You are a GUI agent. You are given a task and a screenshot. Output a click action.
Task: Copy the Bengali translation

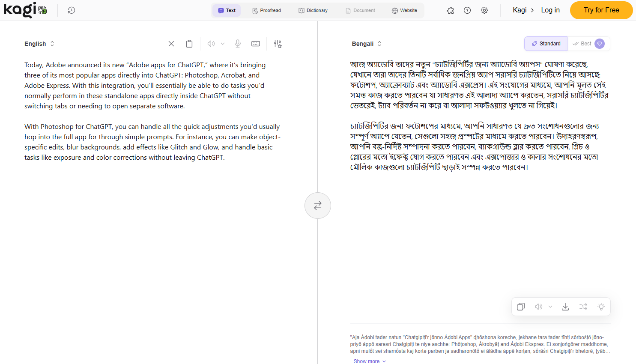tap(520, 307)
